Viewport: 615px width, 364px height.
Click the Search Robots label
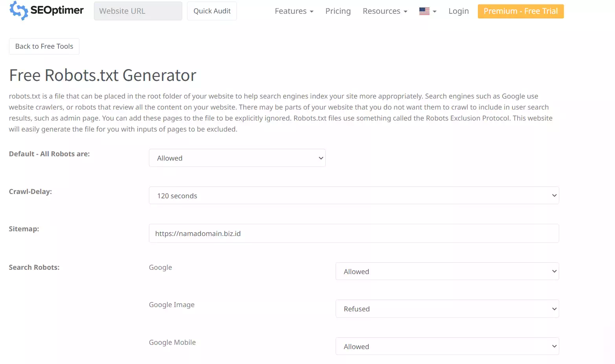34,267
